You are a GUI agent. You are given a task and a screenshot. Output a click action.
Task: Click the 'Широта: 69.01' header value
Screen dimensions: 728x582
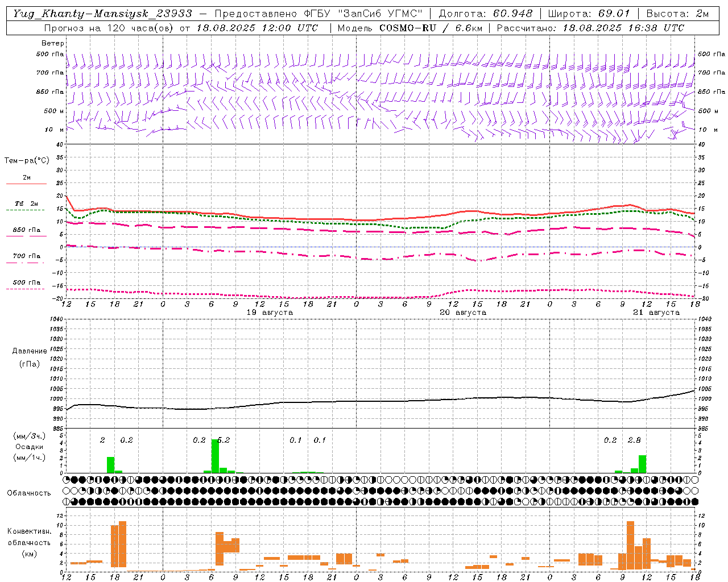click(589, 14)
